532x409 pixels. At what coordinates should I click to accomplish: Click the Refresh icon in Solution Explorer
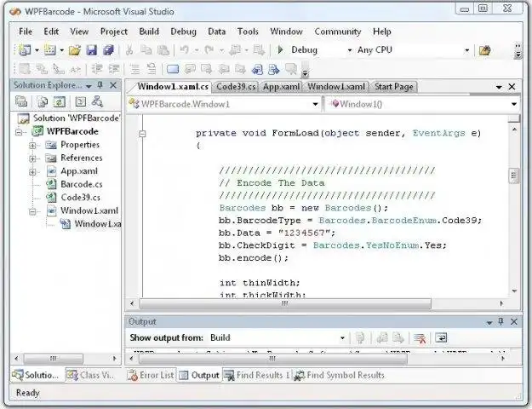tap(59, 101)
